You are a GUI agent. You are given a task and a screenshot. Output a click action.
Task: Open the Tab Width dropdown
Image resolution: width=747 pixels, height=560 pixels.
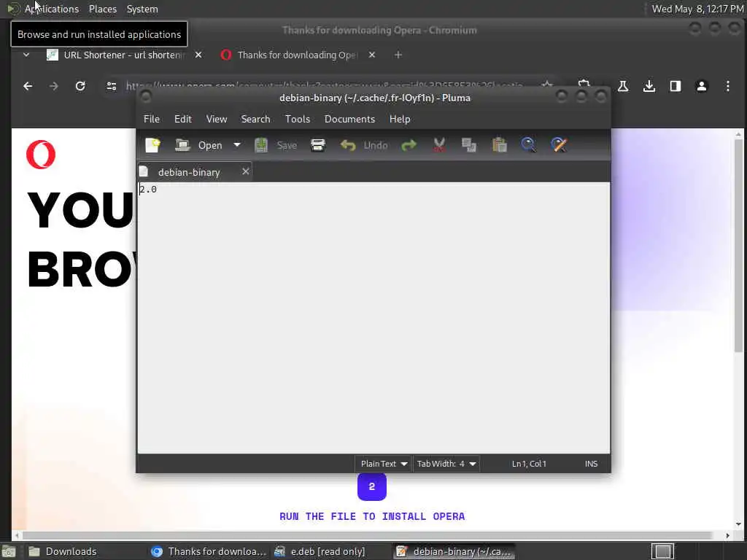tap(446, 464)
